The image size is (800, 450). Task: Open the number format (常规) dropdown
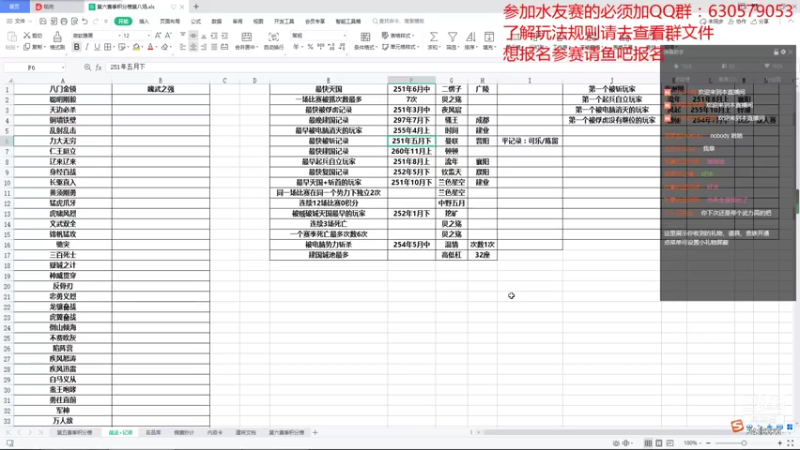coord(345,36)
